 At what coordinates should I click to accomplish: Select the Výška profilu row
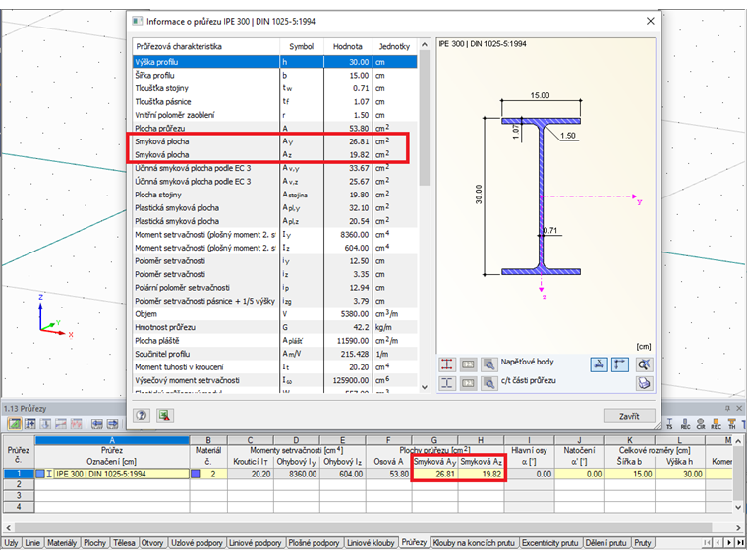tap(275, 62)
